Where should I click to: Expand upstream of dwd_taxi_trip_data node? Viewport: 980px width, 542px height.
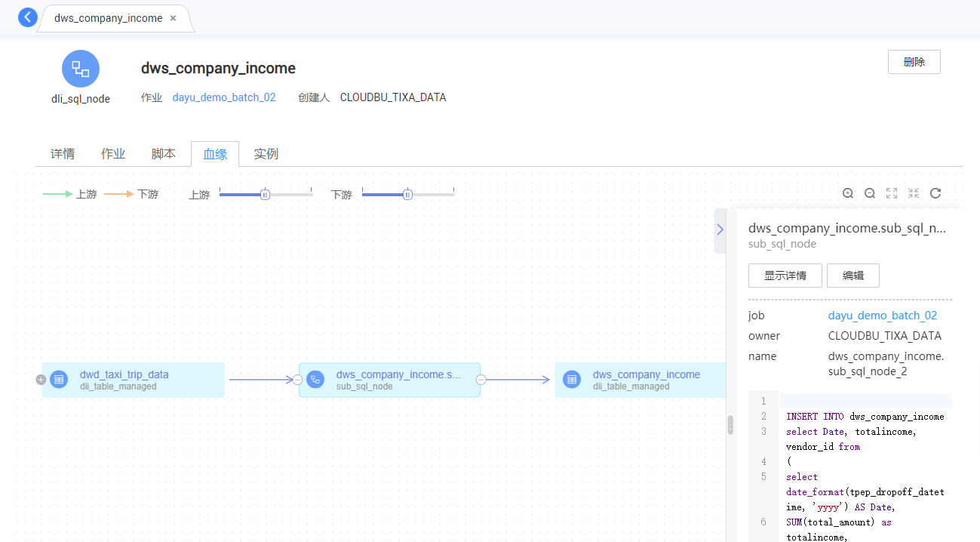click(x=41, y=380)
